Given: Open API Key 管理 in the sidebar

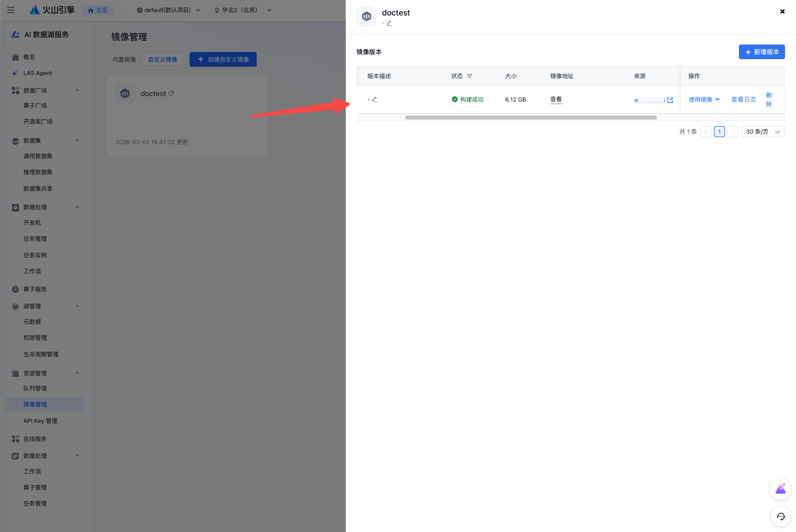Looking at the screenshot, I should point(41,421).
